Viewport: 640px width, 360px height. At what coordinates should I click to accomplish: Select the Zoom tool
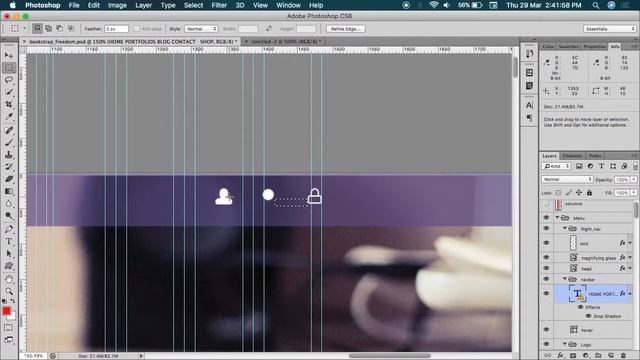[x=9, y=291]
